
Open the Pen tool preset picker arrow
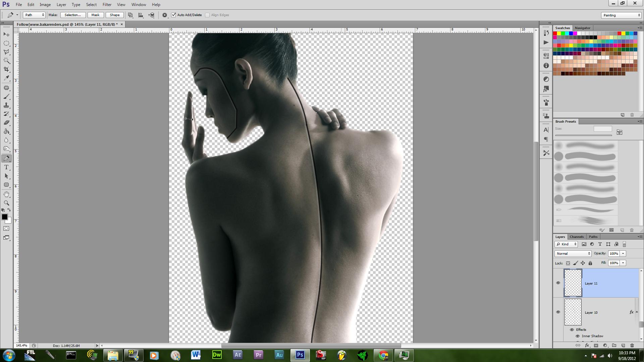click(x=17, y=15)
